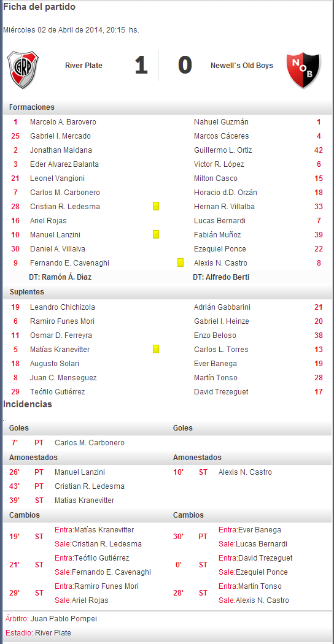334x644 pixels.
Task: Click yellow card icon beside Manuel Lanzini
Action: click(156, 234)
